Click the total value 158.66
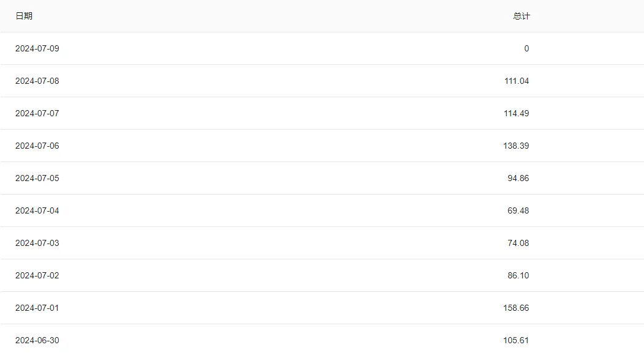This screenshot has height=353, width=644. (516, 308)
